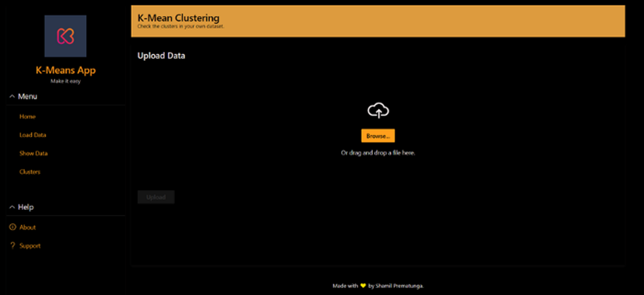Click the heart icon in the footer
Screen dimensions: 644x295
363,285
